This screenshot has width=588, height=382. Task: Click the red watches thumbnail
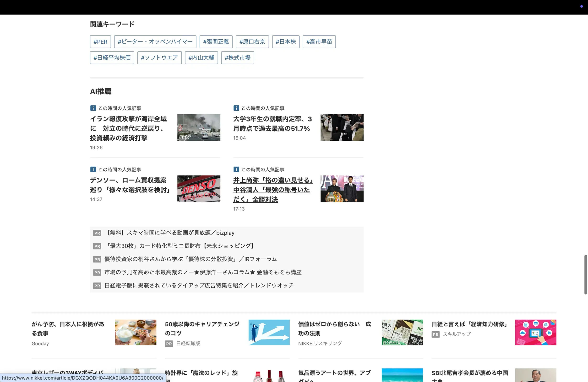point(269,375)
